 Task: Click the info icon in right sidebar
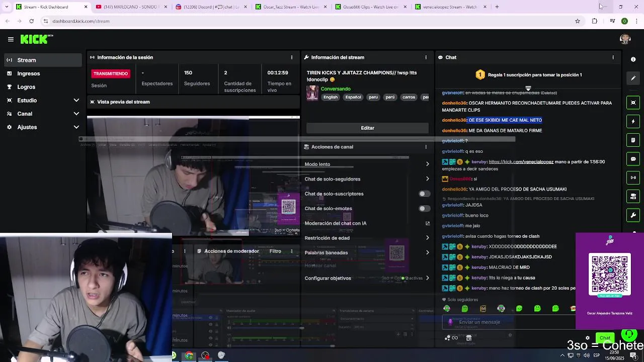pyautogui.click(x=633, y=59)
